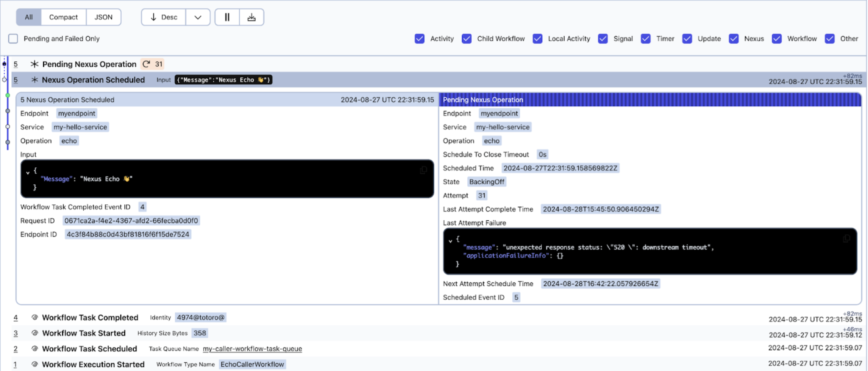Click the Workflow Execution Started event icon

34,364
